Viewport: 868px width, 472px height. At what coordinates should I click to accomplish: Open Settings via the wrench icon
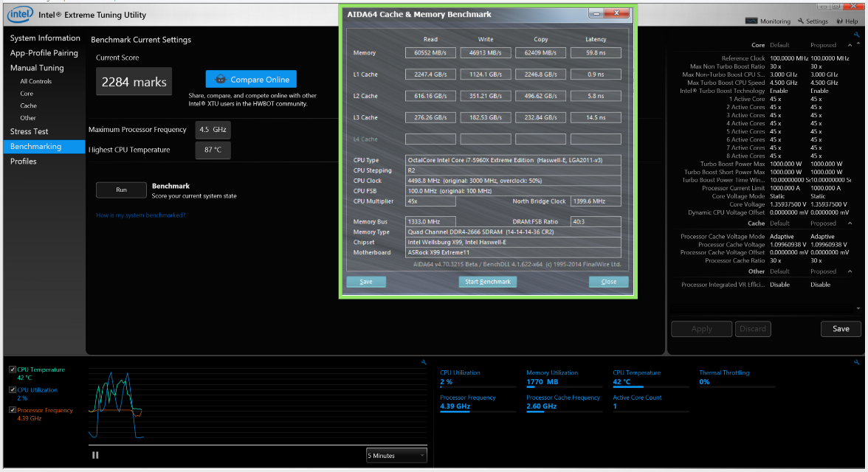(801, 21)
